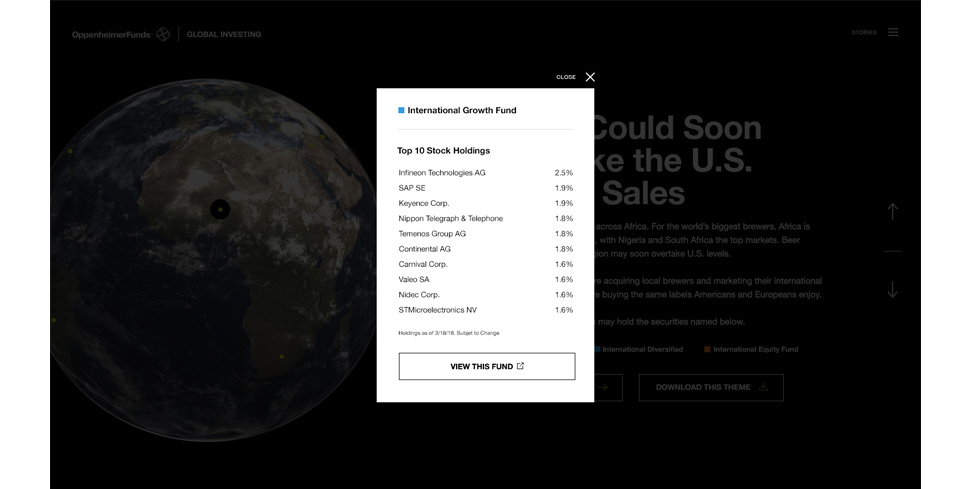Click the CLOSE text label

(x=566, y=77)
